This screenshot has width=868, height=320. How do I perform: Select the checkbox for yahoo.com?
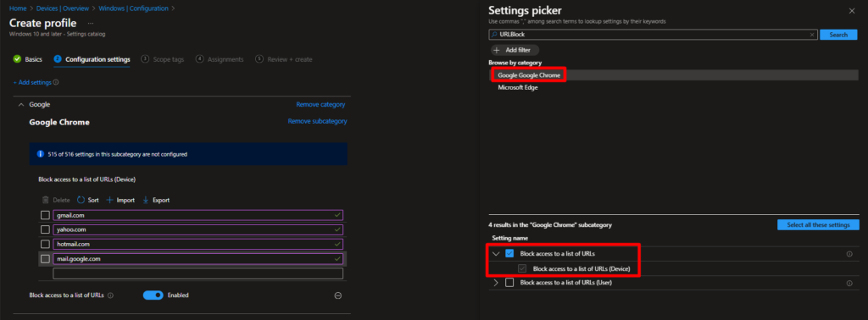[x=46, y=229]
